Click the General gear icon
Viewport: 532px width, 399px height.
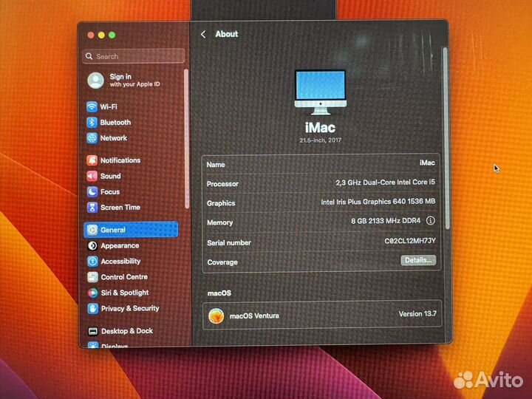pos(92,230)
